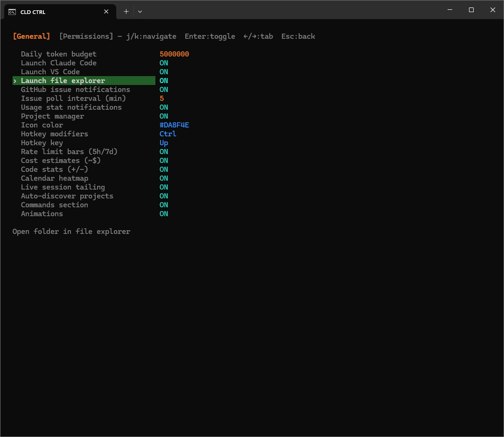Select the Icon color label
The width and height of the screenshot is (504, 437).
[42, 125]
